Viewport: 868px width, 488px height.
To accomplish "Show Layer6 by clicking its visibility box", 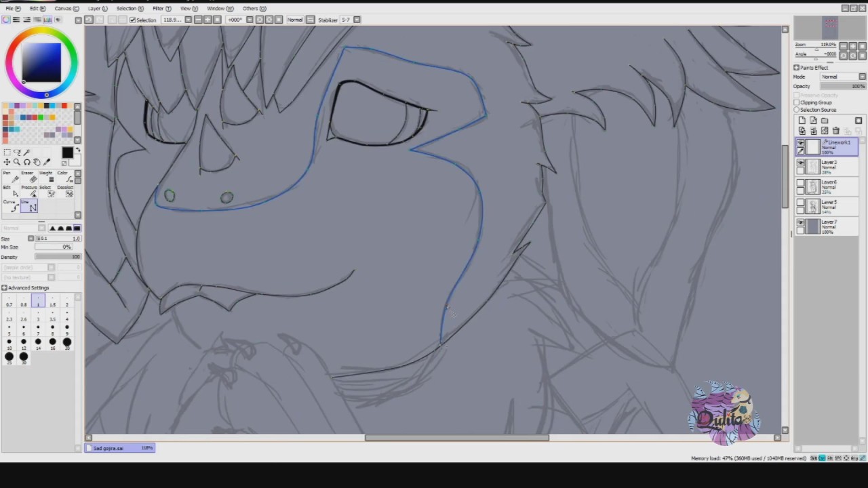I will 801,183.
